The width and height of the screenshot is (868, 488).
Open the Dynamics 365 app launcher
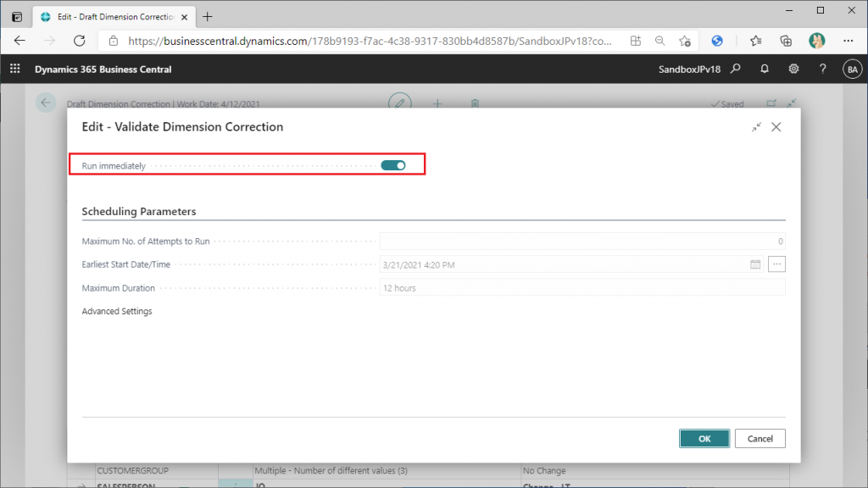click(15, 69)
